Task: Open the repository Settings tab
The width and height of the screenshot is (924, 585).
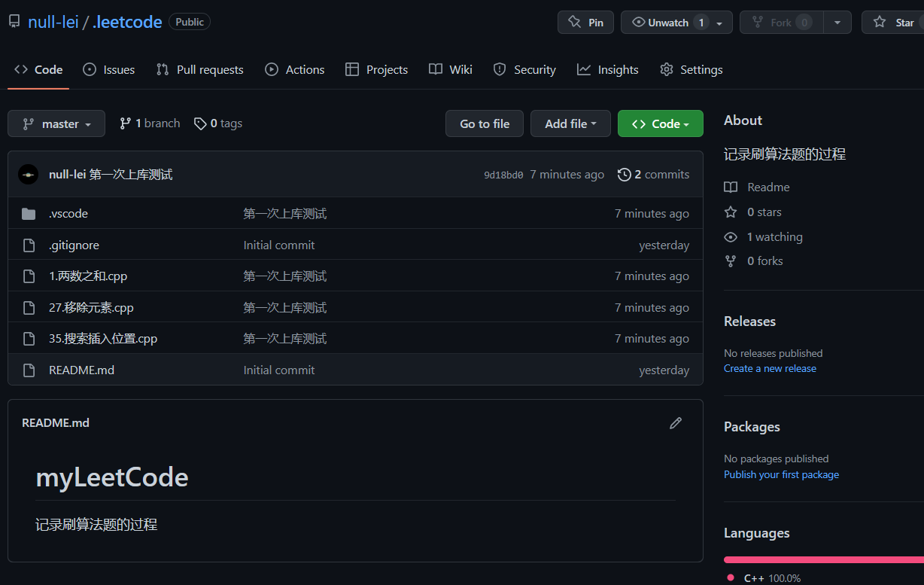Action: click(691, 69)
